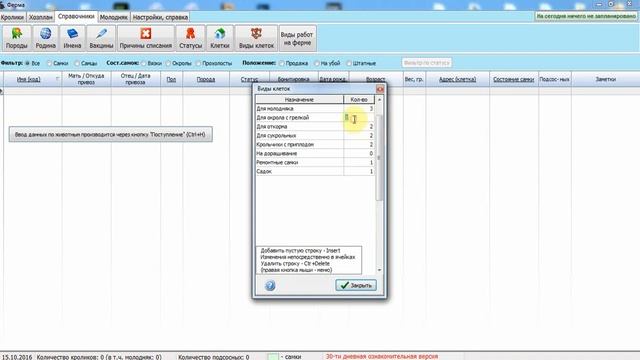Switch to the Молодняк tab

tap(114, 18)
